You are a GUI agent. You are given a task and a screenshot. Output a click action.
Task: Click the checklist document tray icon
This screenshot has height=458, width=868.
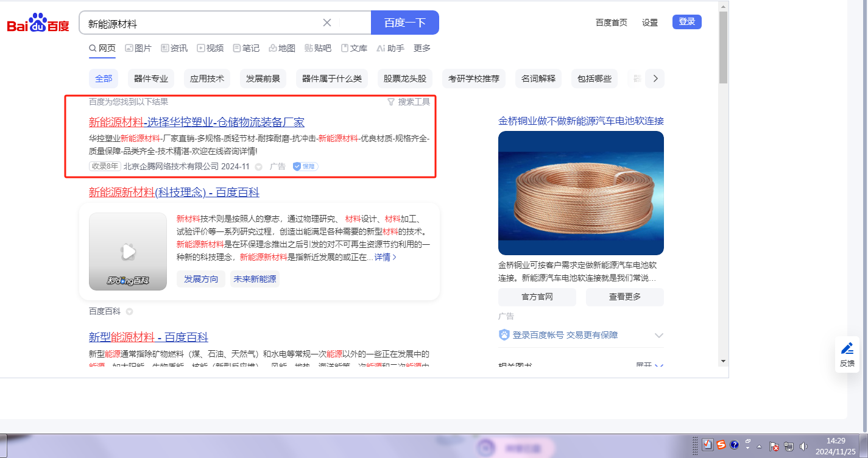point(708,445)
